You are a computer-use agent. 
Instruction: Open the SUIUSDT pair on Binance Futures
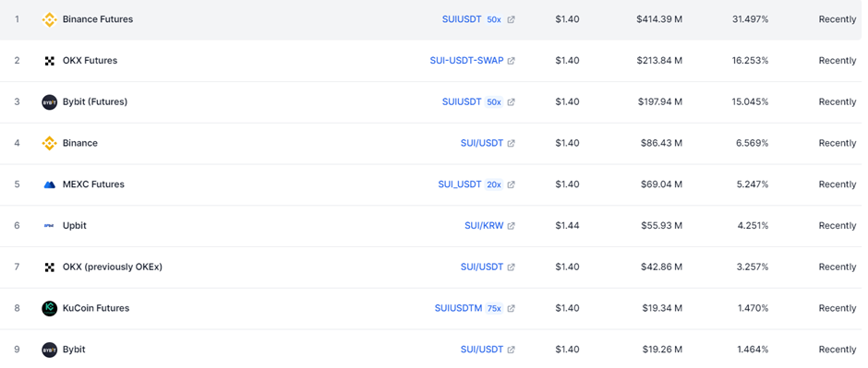coord(462,19)
